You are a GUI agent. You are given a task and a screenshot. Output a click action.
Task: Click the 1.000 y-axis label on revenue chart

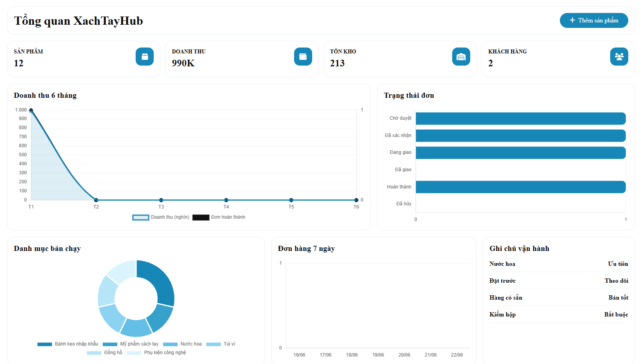tap(21, 110)
